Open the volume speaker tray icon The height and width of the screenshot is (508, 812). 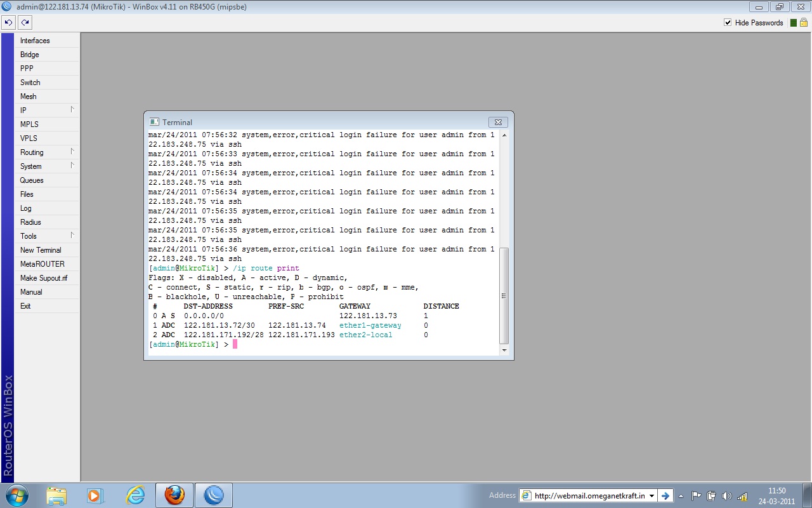tap(727, 496)
